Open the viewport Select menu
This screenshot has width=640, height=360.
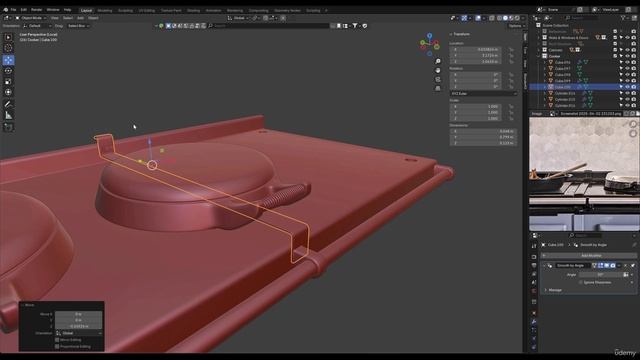68,18
